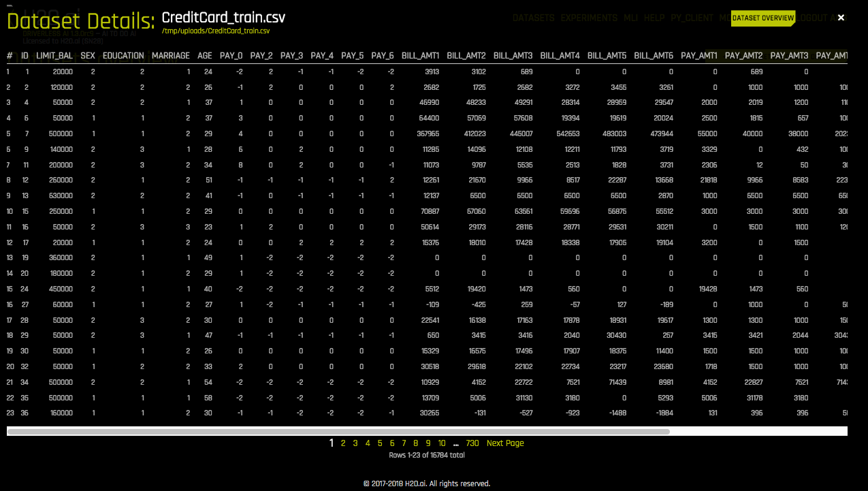Navigate to EXPERIMENTS
868x491 pixels.
point(590,18)
